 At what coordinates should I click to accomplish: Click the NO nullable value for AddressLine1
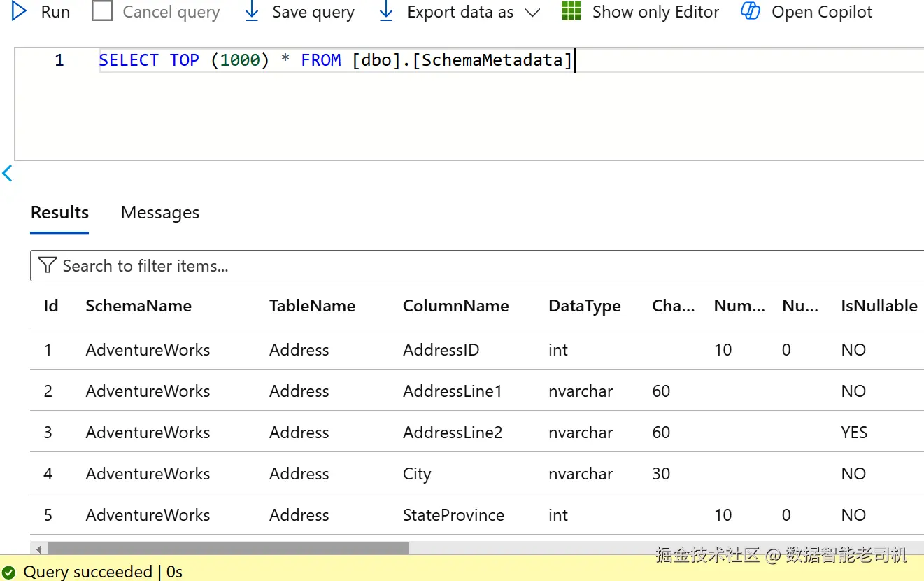853,391
